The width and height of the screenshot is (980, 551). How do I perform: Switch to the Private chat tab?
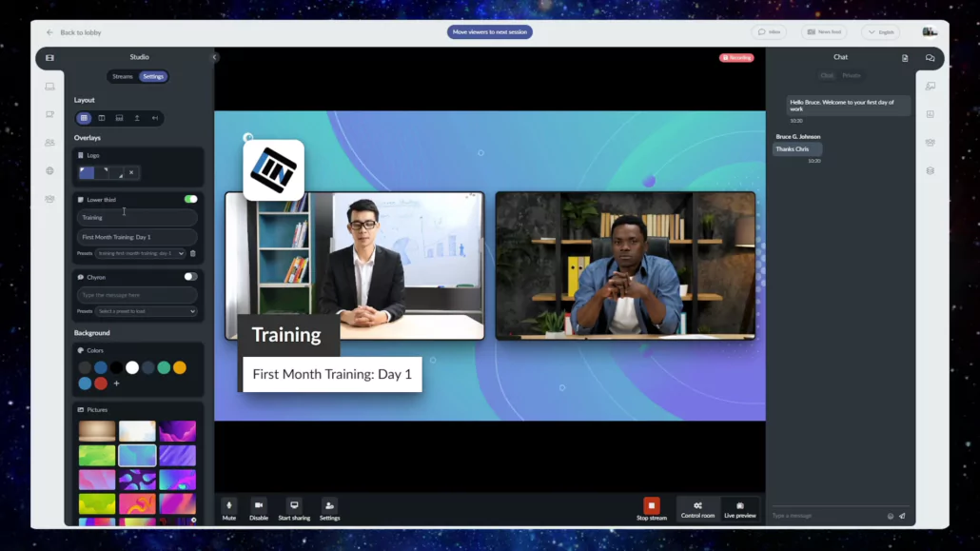pos(852,75)
